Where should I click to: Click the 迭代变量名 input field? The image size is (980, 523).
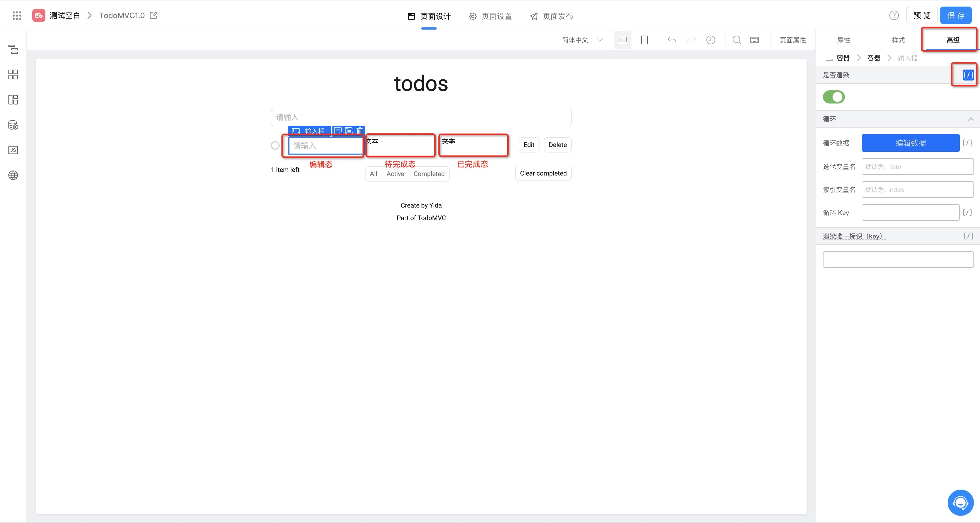(x=917, y=166)
